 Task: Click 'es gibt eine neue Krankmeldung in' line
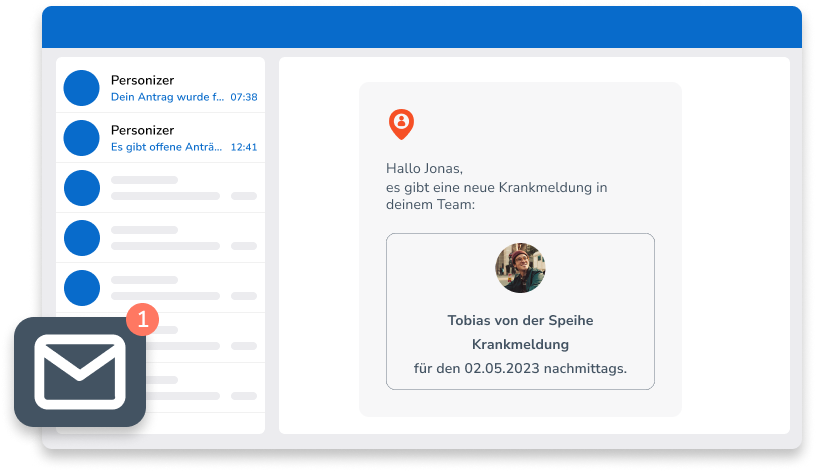[x=496, y=187]
